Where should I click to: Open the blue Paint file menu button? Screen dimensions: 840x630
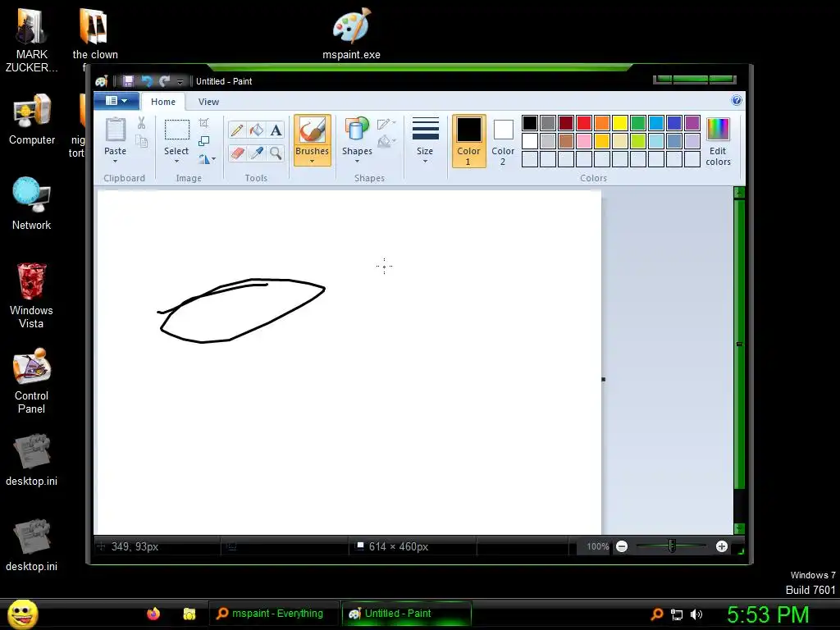point(116,101)
